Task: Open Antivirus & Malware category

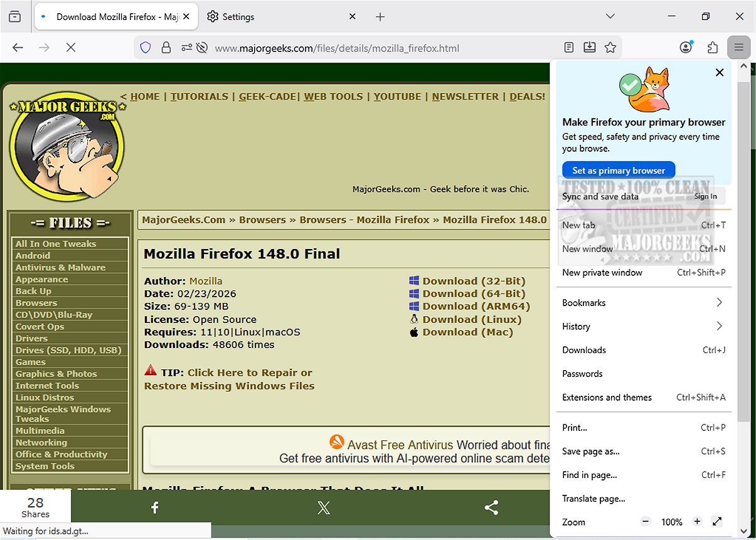Action: click(x=61, y=268)
